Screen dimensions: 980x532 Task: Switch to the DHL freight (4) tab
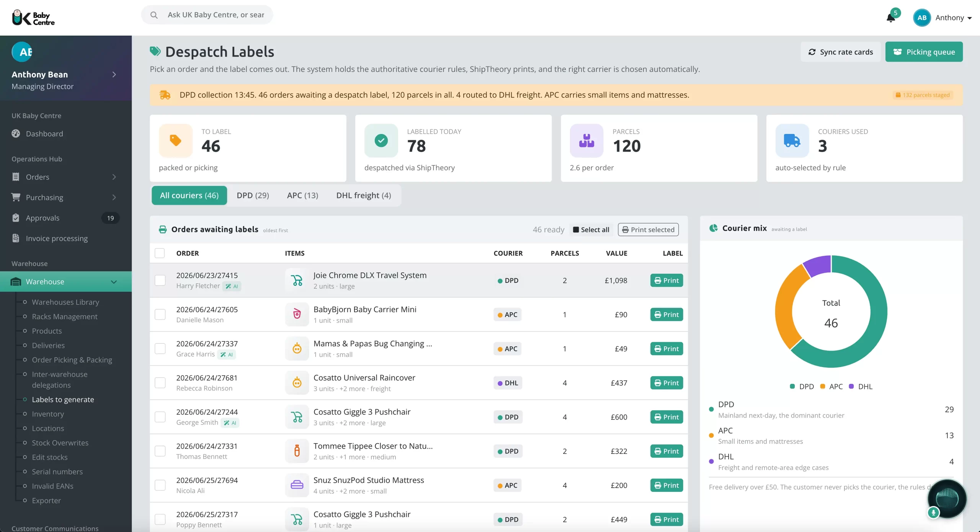coord(364,195)
